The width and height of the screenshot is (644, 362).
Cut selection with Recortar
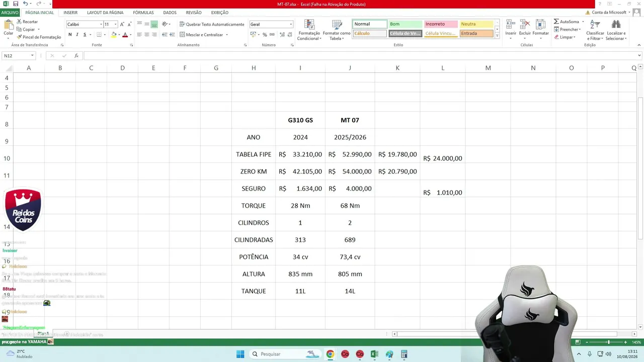pyautogui.click(x=27, y=22)
